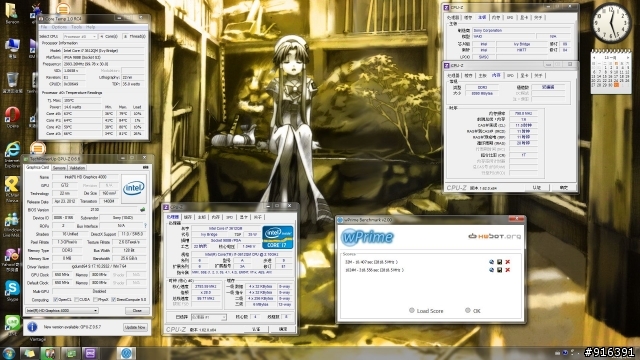
Task: Click the Intel logo in GPU-Z
Action: pyautogui.click(x=134, y=189)
